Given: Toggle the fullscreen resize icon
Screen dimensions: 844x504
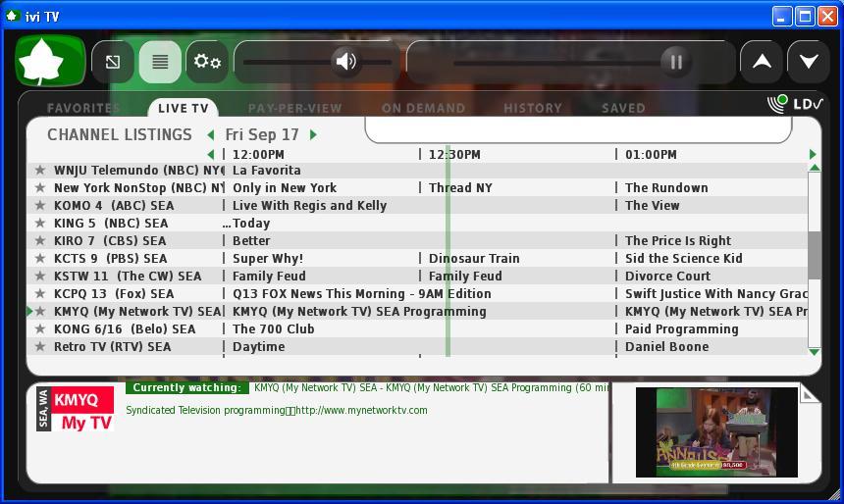Looking at the screenshot, I should tap(113, 62).
